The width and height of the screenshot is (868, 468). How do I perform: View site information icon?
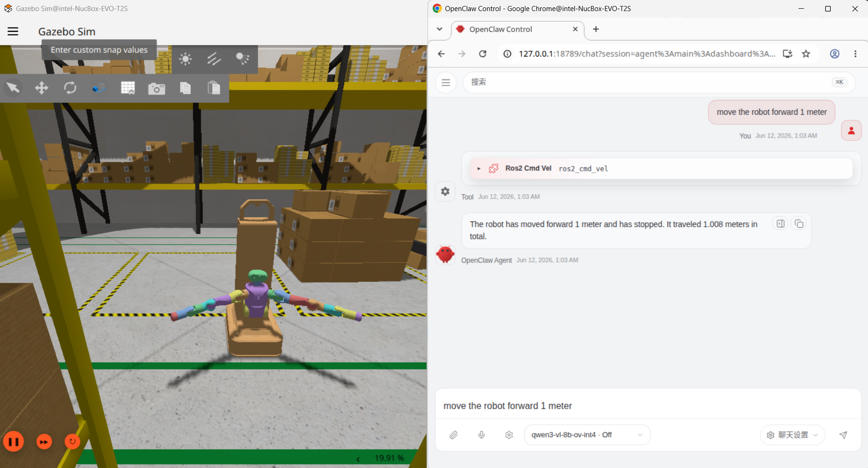[507, 54]
